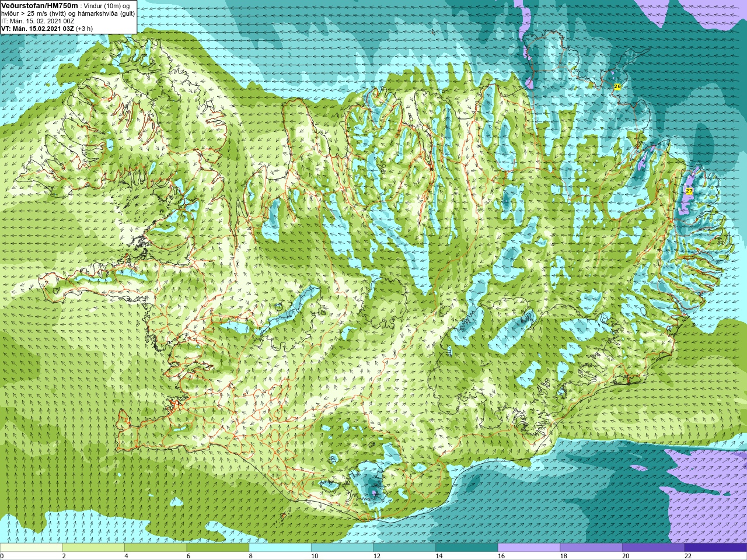Select the 10–12 m/s aqua legend swatch

(x=342, y=548)
